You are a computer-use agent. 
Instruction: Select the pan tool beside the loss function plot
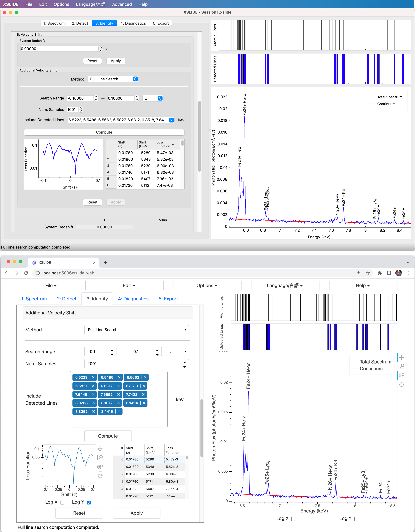pos(100,449)
